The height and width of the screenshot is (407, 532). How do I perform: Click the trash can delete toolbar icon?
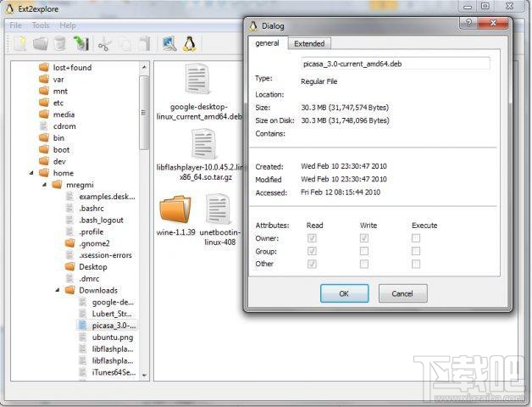60,44
